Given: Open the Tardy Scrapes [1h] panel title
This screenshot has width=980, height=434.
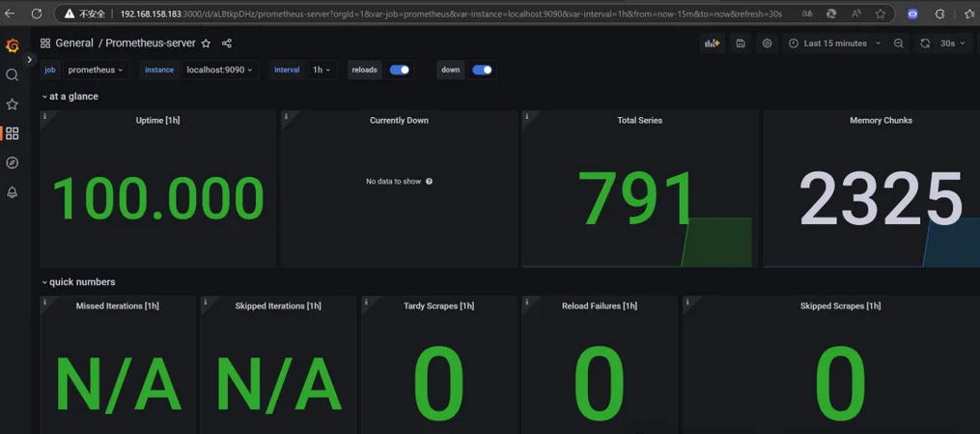Looking at the screenshot, I should pos(438,305).
